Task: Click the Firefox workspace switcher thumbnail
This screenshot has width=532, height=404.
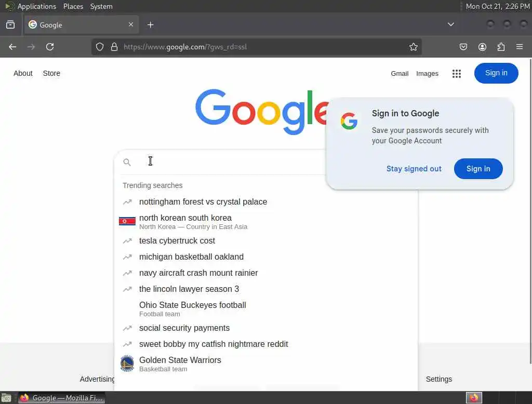Action: (x=474, y=398)
